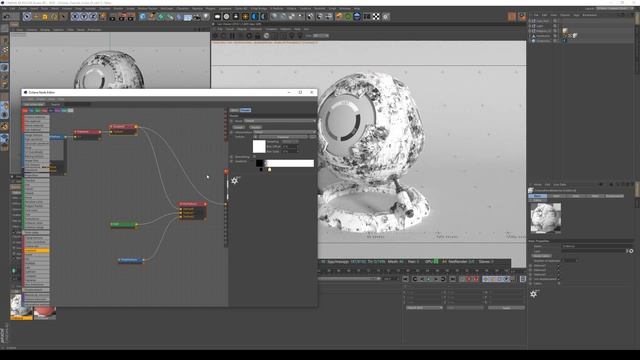This screenshot has height=360, width=640.
Task: Click Render to Picture Viewer icon
Action: 122,17
